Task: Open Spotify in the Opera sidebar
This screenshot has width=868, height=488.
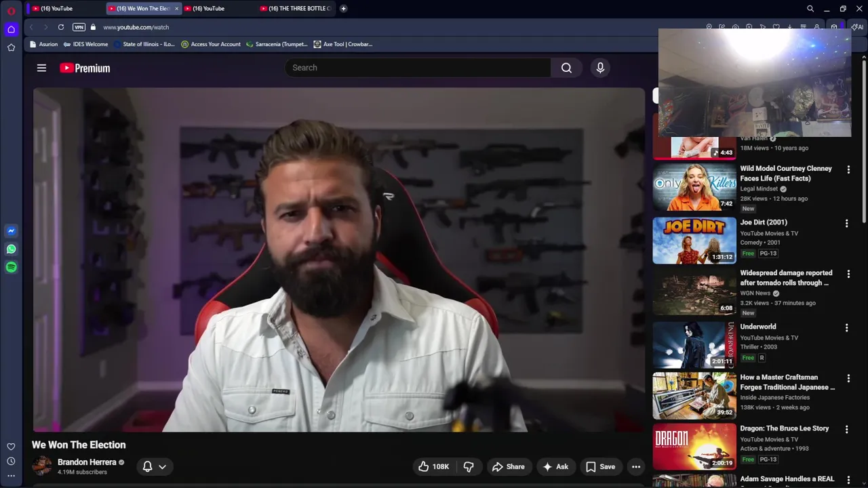Action: pyautogui.click(x=11, y=267)
